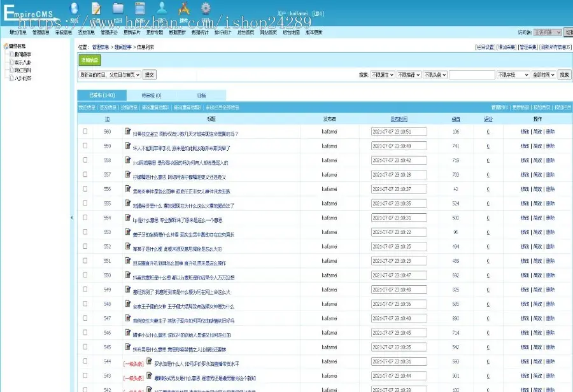Open the folder Column icon
This screenshot has width=573, height=392.
[x=118, y=8]
